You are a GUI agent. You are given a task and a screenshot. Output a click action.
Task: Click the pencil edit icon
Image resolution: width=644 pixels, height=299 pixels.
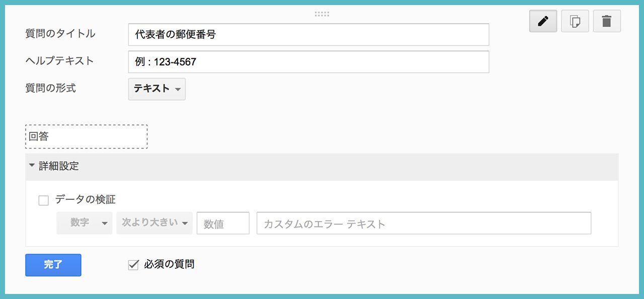pyautogui.click(x=543, y=22)
